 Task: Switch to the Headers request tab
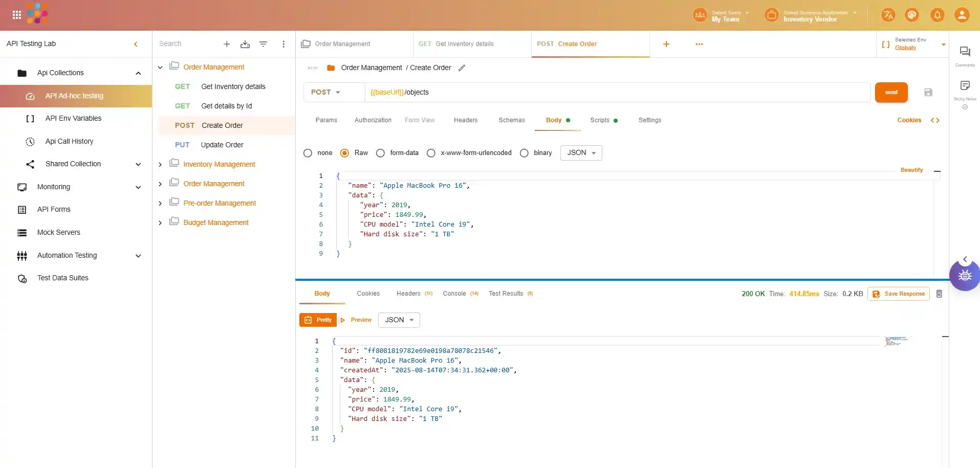(465, 120)
